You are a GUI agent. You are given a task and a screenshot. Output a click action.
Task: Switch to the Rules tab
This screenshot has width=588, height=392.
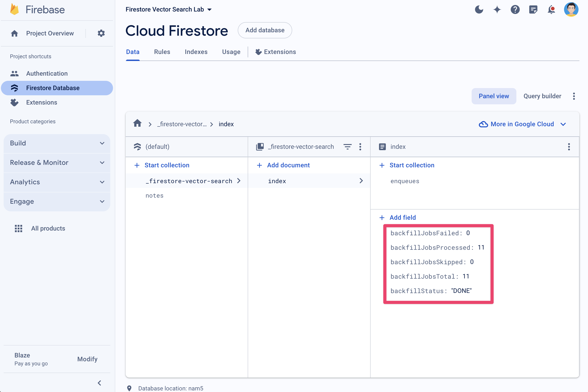(162, 52)
